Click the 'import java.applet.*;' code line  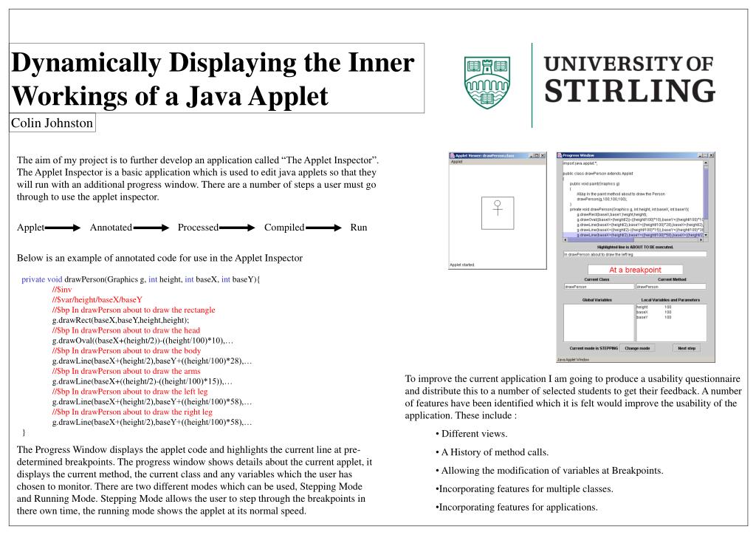tap(580, 163)
